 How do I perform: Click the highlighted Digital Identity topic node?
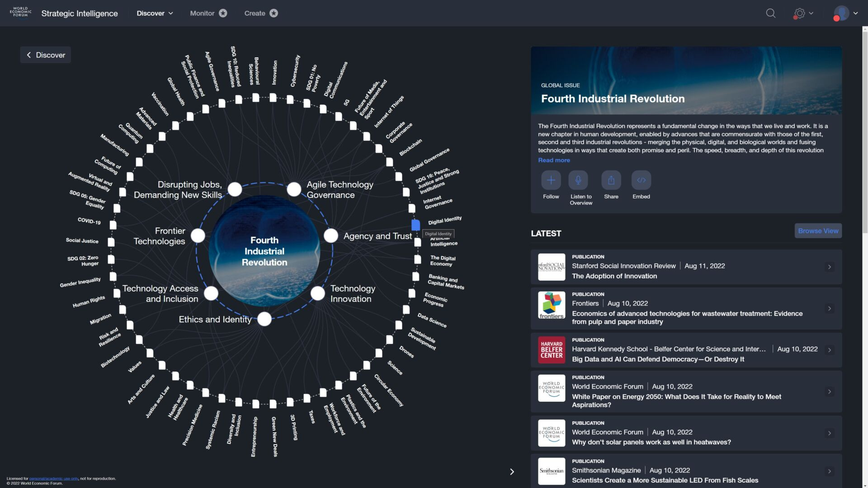click(x=416, y=225)
